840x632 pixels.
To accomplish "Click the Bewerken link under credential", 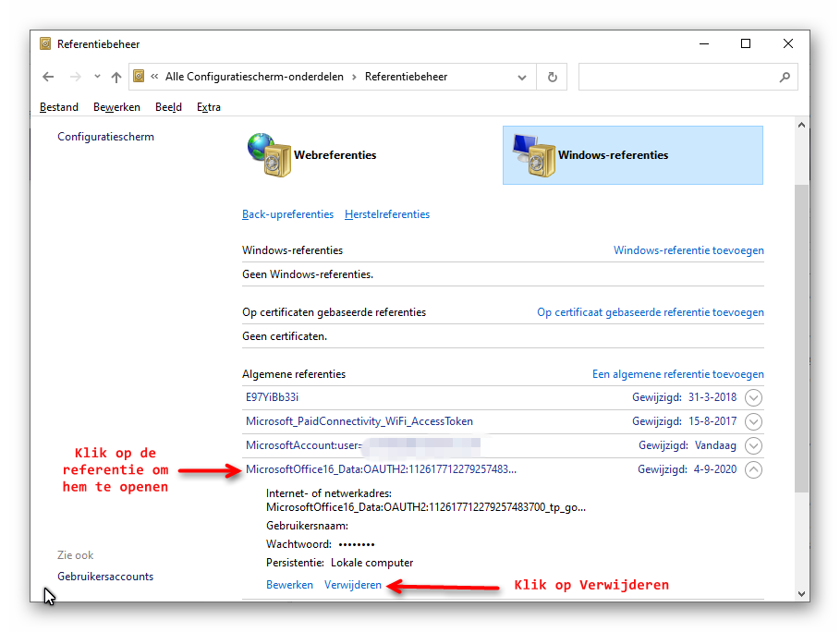I will point(289,585).
